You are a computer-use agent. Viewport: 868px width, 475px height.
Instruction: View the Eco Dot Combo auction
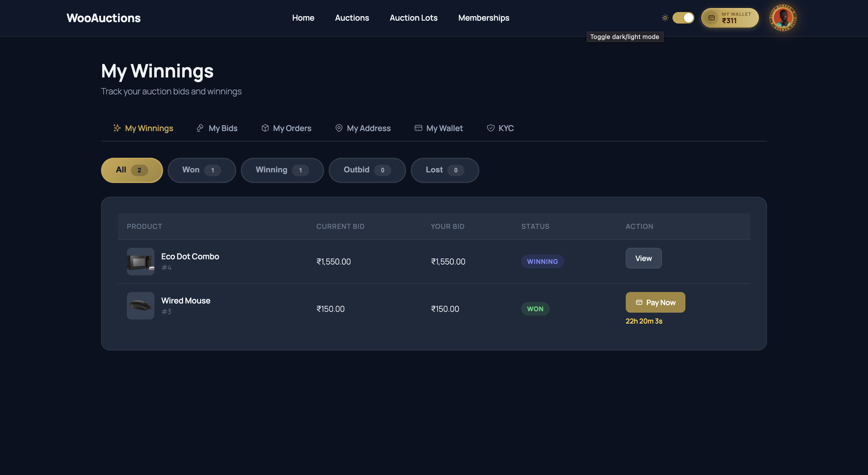pyautogui.click(x=643, y=258)
